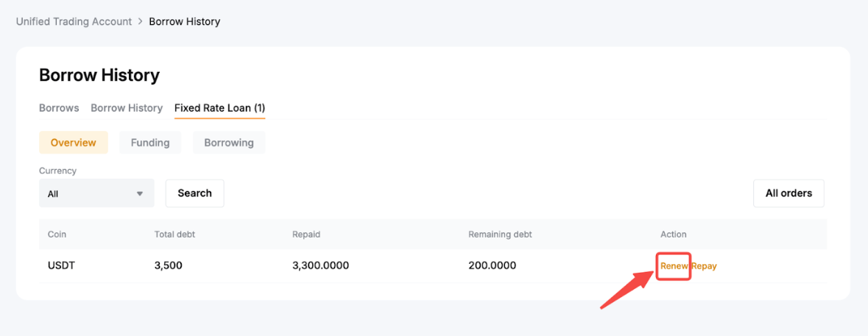The width and height of the screenshot is (868, 336).
Task: Select the Fixed Rate Loan (1) tab
Action: (x=219, y=108)
